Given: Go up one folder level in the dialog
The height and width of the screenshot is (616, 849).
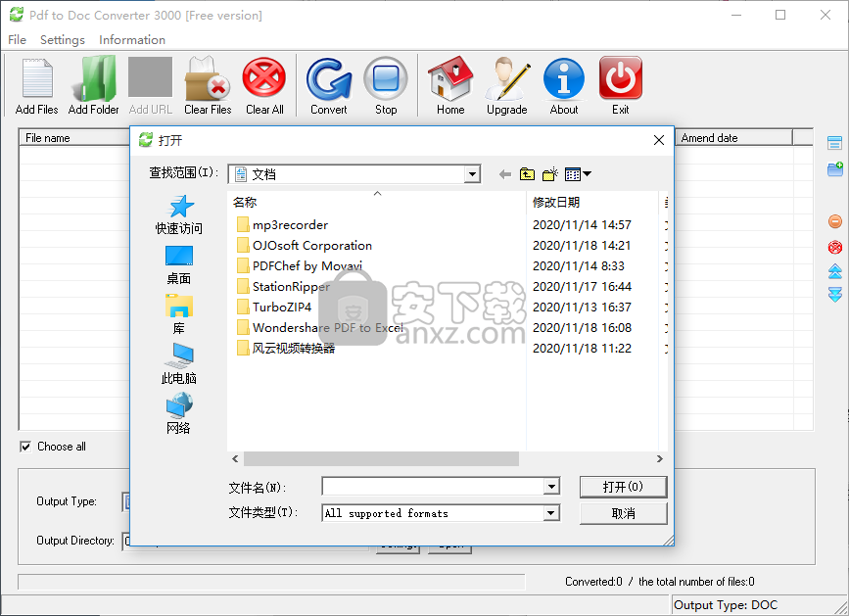Looking at the screenshot, I should (527, 174).
